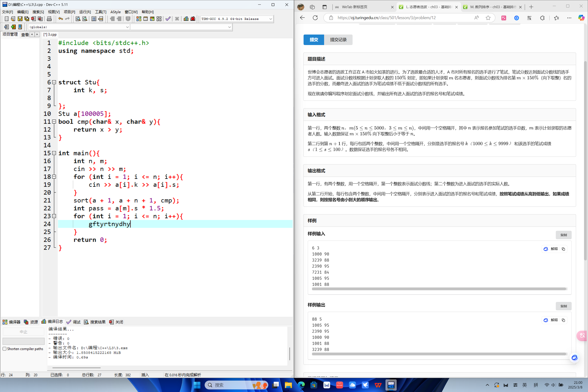Open the AStyle menu
The height and width of the screenshot is (392, 588).
point(115,12)
